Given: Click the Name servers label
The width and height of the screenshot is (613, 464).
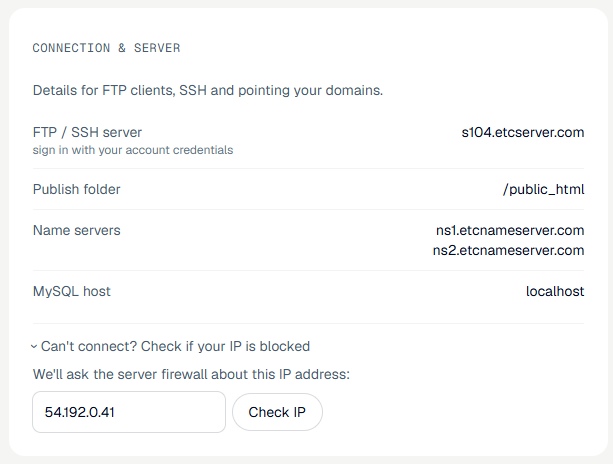Looking at the screenshot, I should point(77,230).
